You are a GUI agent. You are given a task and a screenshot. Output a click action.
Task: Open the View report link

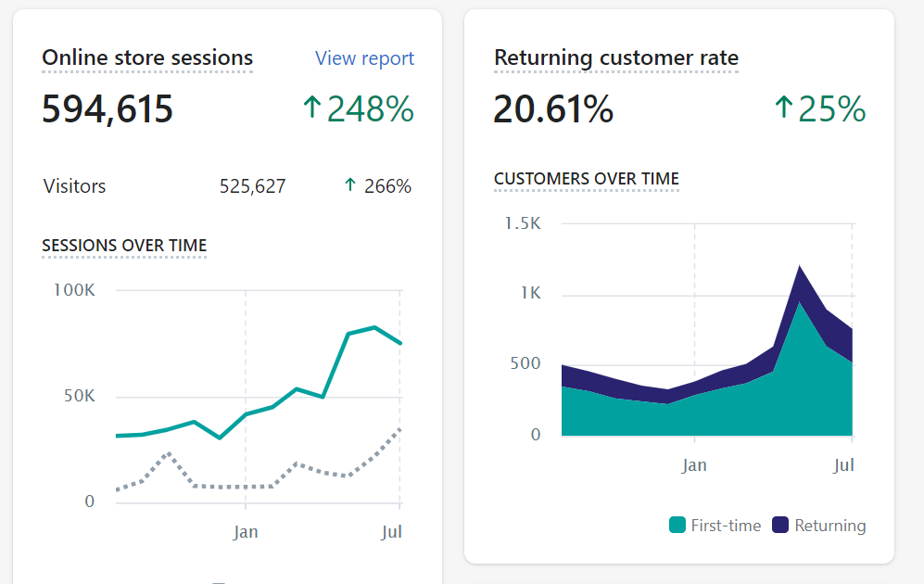(364, 58)
